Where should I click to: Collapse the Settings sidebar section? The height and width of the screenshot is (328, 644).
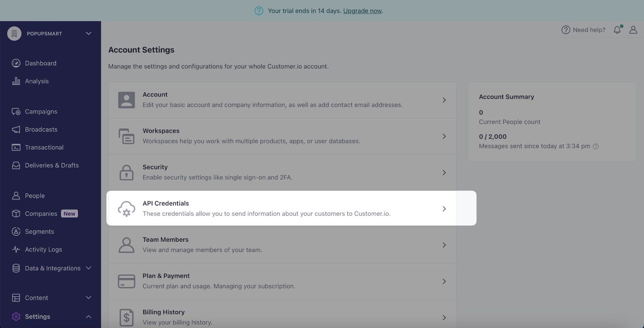pyautogui.click(x=89, y=317)
